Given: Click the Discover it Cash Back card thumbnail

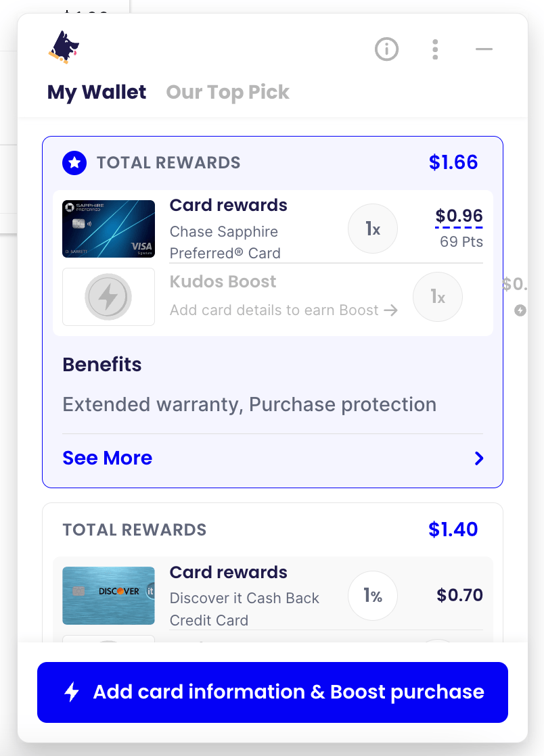Looking at the screenshot, I should [108, 595].
